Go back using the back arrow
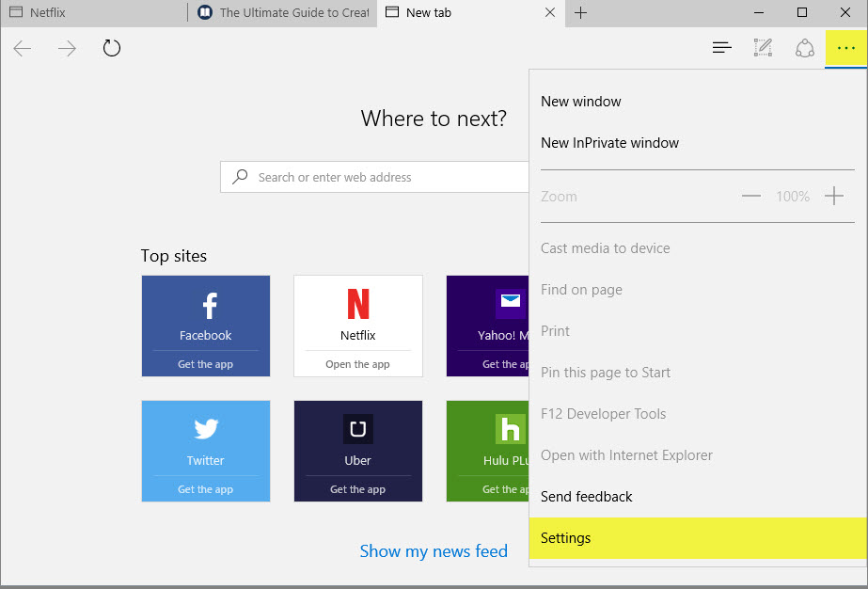This screenshot has height=589, width=868. pos(23,48)
